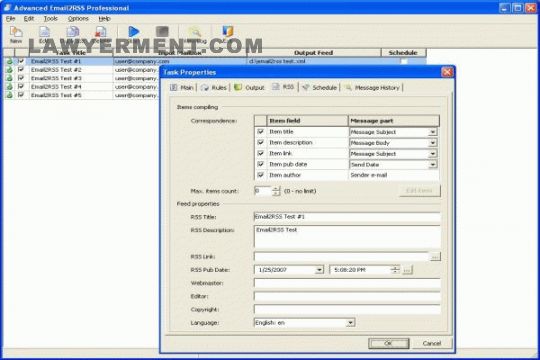Select the RSS tab
The width and height of the screenshot is (540, 360).
tap(283, 87)
